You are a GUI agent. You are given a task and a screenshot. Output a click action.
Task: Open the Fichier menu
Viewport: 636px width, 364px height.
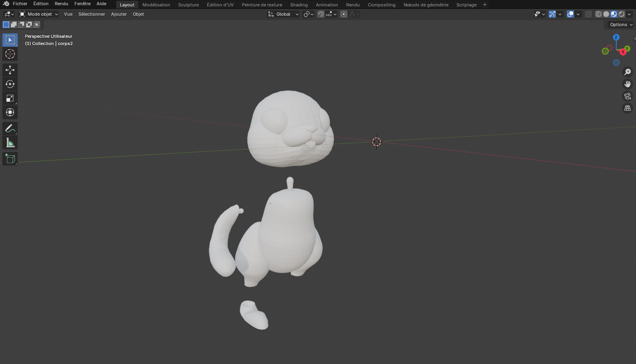point(20,4)
